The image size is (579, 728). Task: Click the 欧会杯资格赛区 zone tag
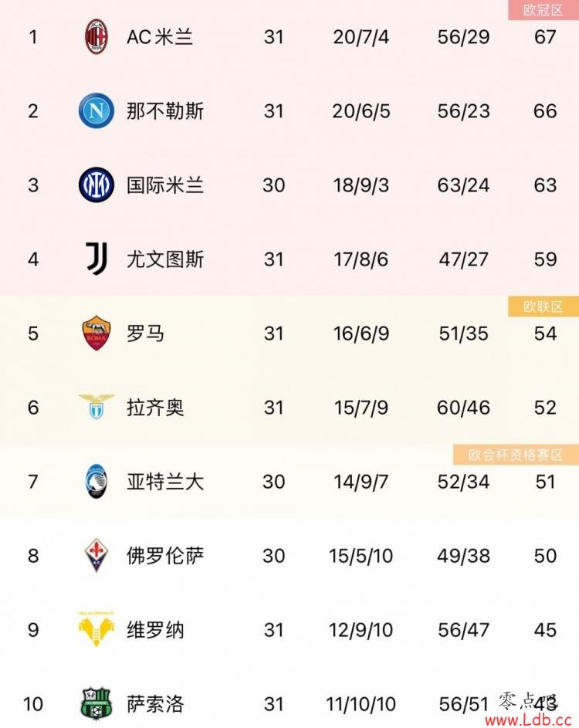pyautogui.click(x=516, y=455)
